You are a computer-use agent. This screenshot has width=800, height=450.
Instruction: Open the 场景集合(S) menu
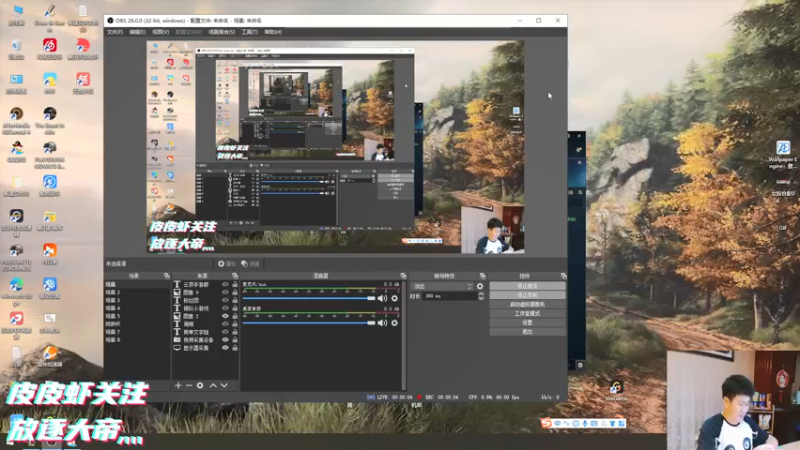point(221,32)
